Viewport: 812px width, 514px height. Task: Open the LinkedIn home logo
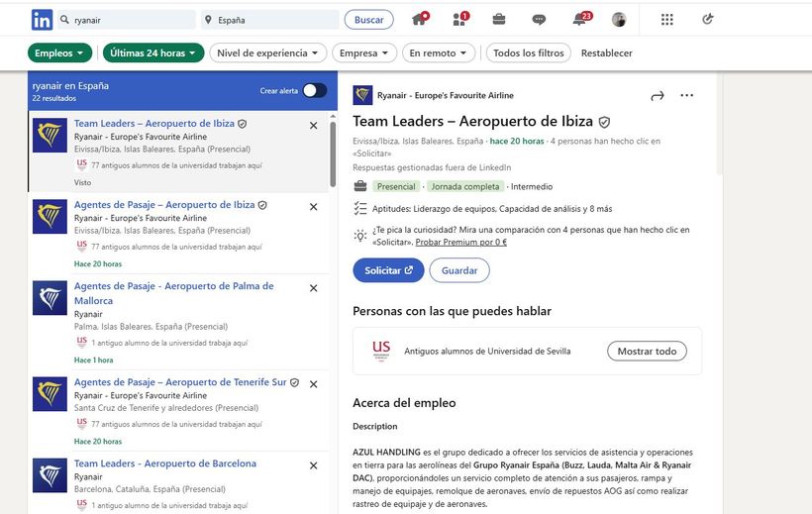point(42,20)
